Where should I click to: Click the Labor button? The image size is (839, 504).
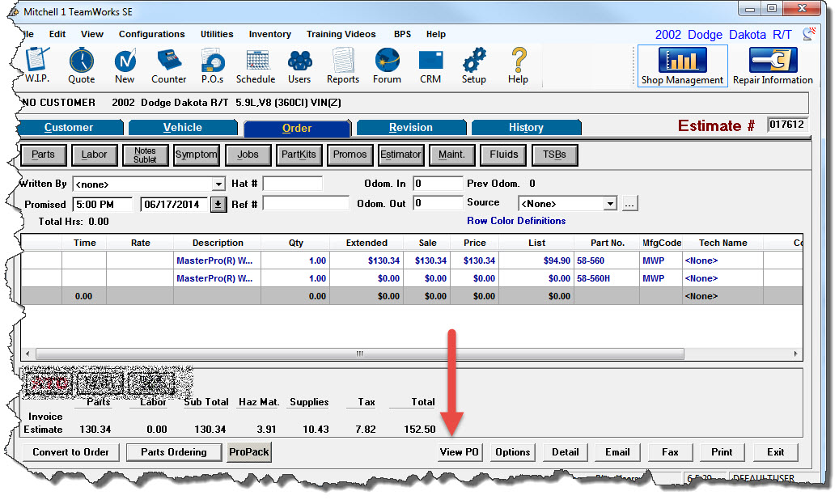point(94,155)
